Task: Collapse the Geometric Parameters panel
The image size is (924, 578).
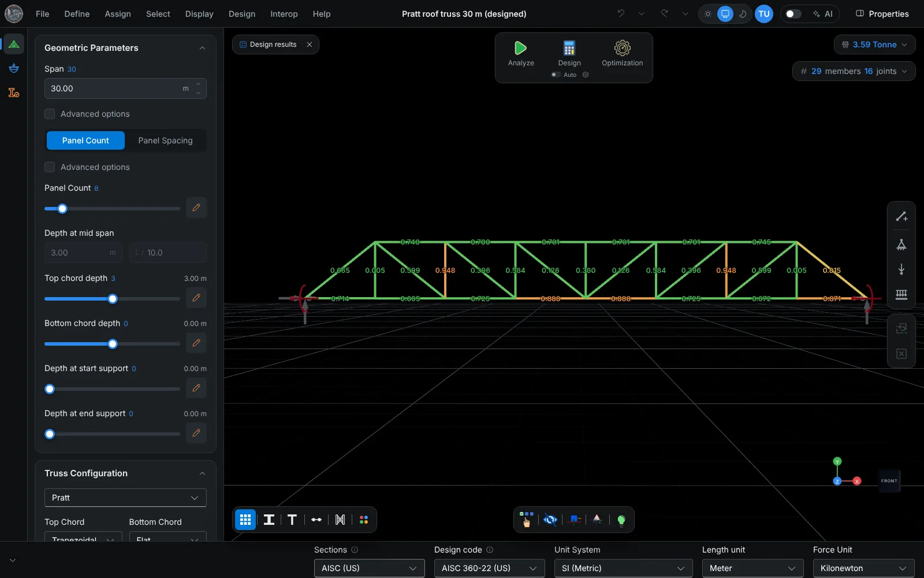Action: tap(202, 48)
